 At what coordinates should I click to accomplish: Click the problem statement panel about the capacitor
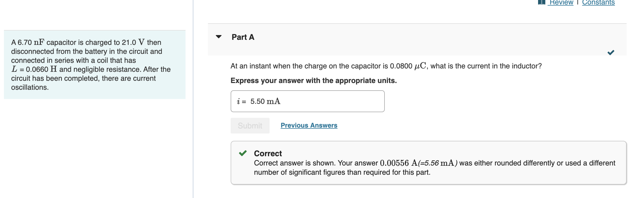point(94,65)
